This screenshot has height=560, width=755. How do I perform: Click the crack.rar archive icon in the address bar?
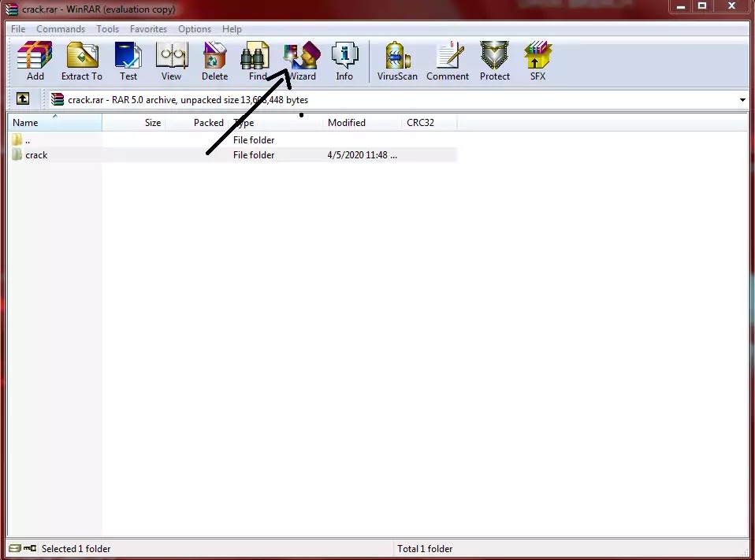click(x=58, y=99)
